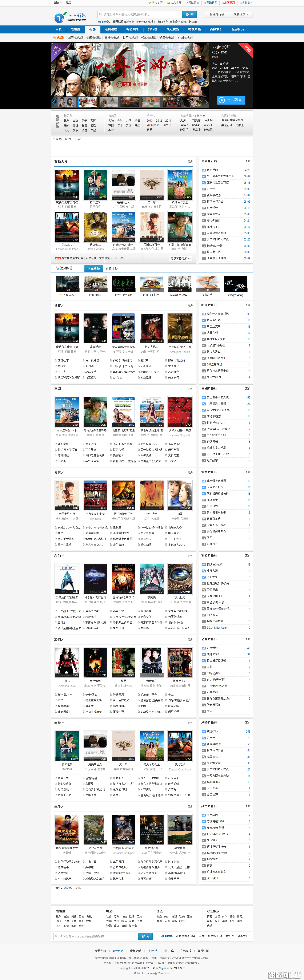The height and width of the screenshot is (980, 304).
Task: Open 排行榜 in the main navigation
Action: click(153, 29)
